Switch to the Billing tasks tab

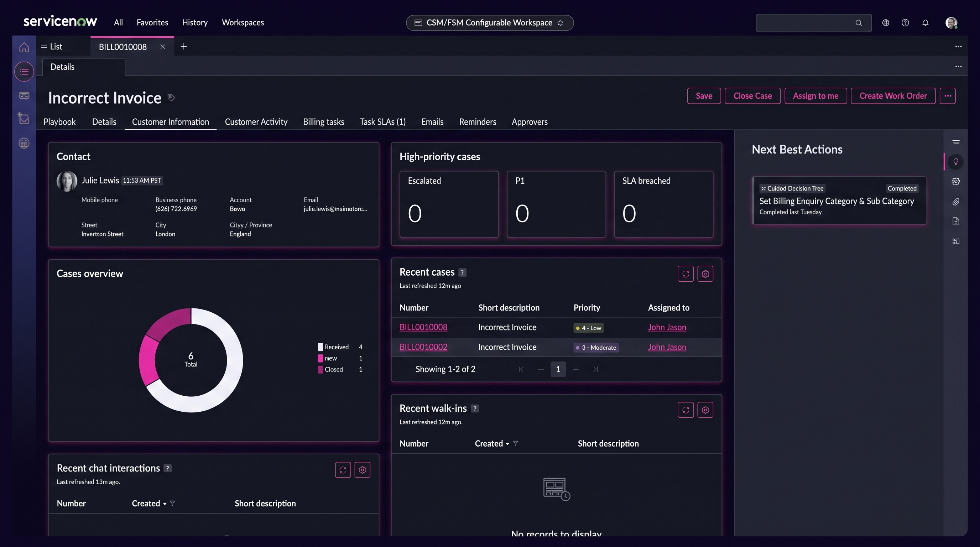(324, 122)
